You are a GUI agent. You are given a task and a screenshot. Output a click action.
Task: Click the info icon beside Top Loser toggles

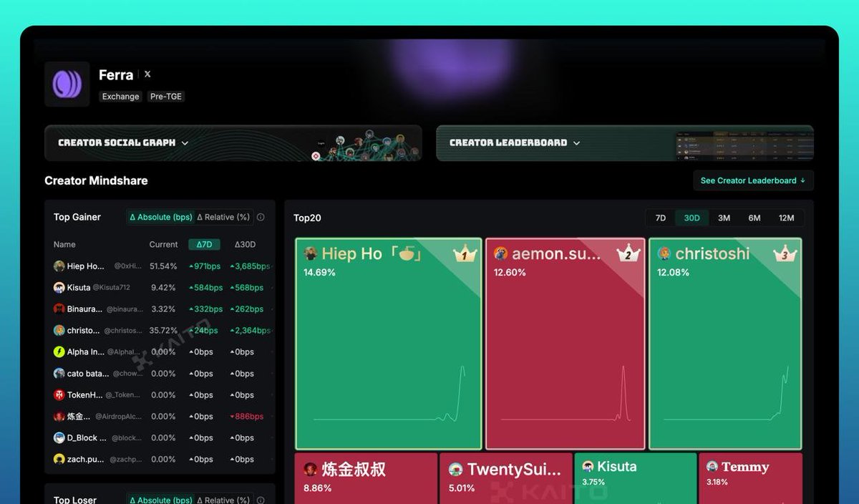click(x=261, y=500)
